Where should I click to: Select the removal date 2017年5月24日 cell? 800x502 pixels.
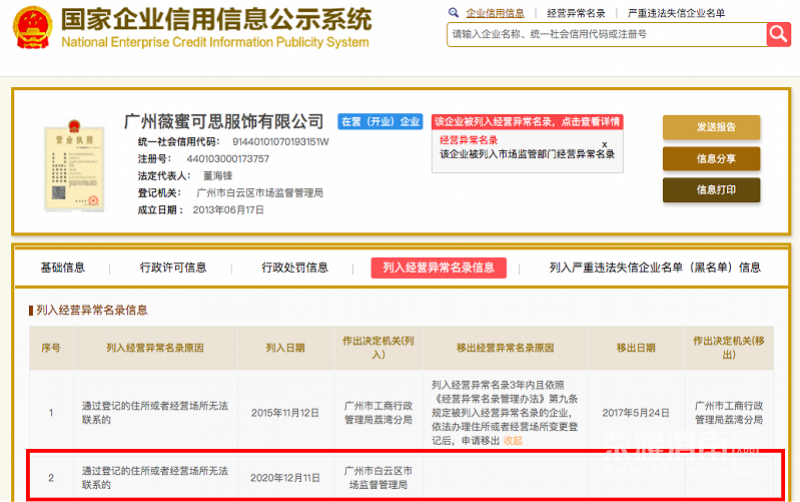[x=636, y=413]
